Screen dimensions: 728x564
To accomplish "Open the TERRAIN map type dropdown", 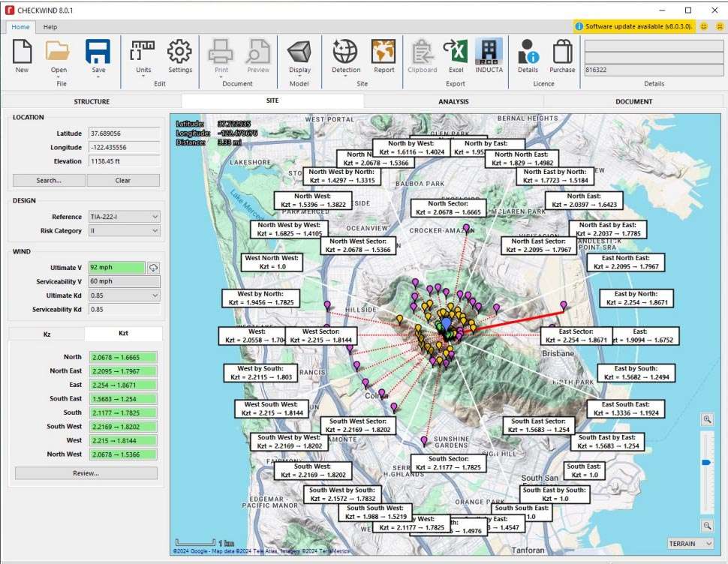I will [x=690, y=543].
